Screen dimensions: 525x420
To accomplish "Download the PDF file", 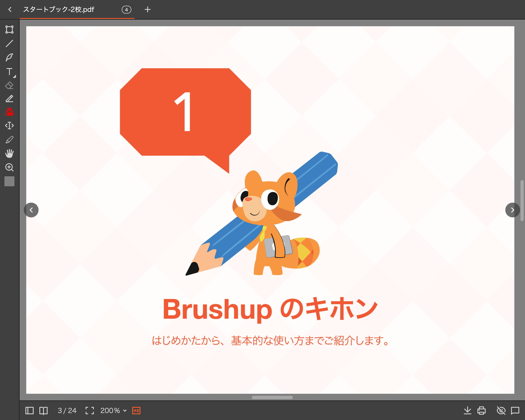I will click(467, 411).
